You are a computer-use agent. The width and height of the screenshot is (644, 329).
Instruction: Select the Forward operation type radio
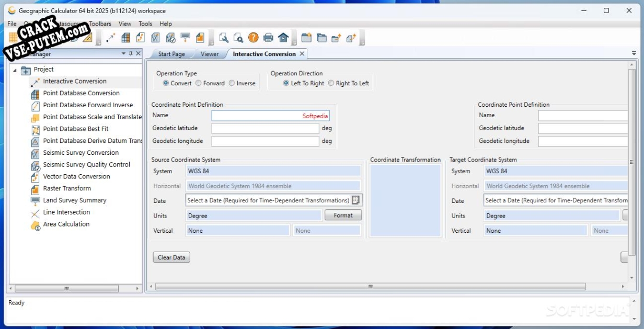[x=199, y=83]
